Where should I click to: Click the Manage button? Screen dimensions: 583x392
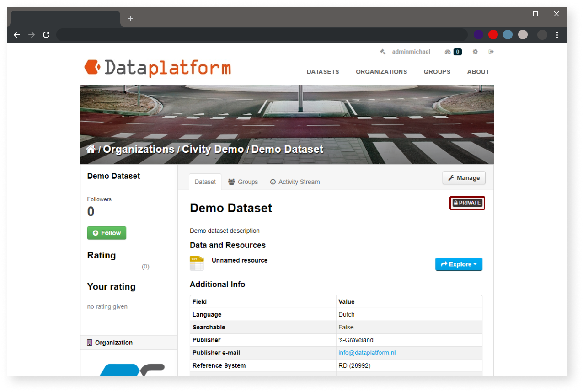click(464, 178)
